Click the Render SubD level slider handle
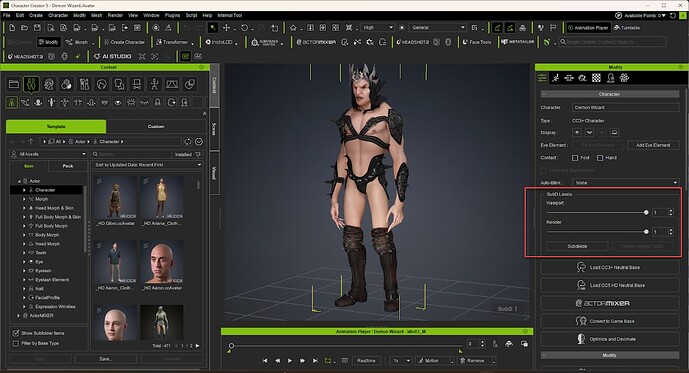Screen dimensions: 689x373 click(646, 232)
